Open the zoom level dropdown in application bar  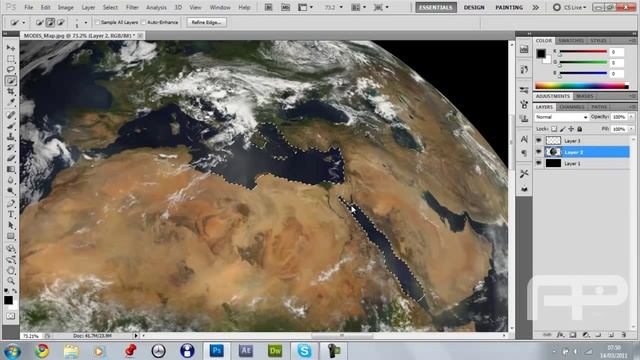tap(341, 7)
